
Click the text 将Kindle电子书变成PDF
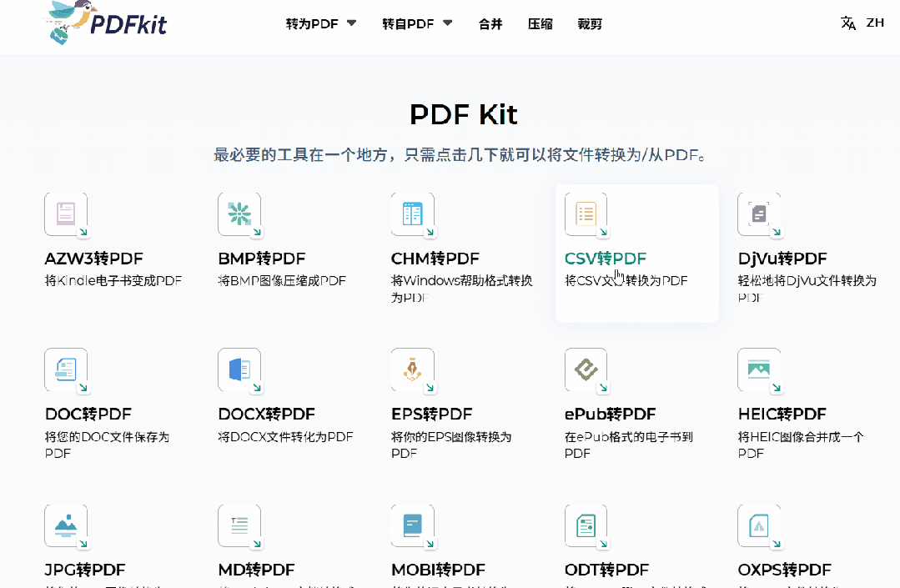pyautogui.click(x=113, y=280)
